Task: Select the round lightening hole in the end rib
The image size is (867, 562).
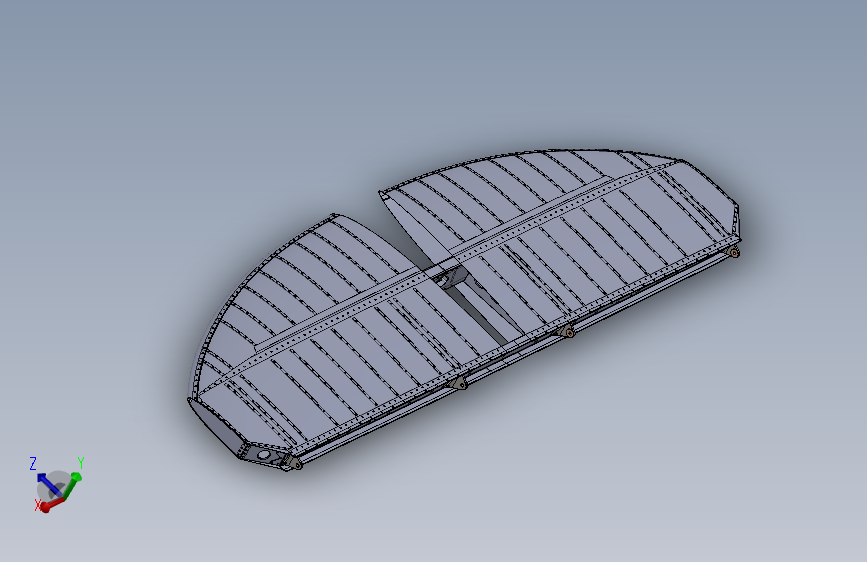Action: tap(264, 455)
